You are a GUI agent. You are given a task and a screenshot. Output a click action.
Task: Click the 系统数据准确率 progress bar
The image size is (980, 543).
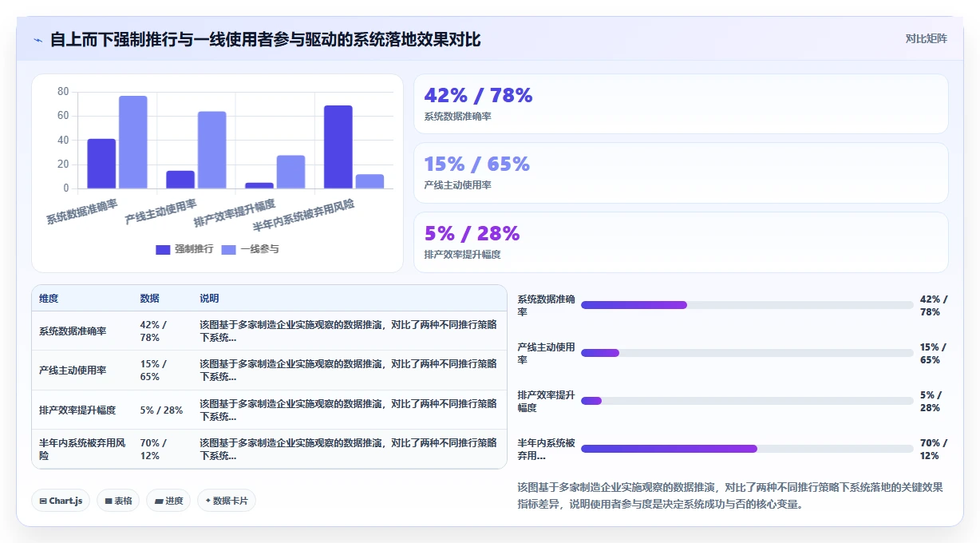[x=747, y=305]
